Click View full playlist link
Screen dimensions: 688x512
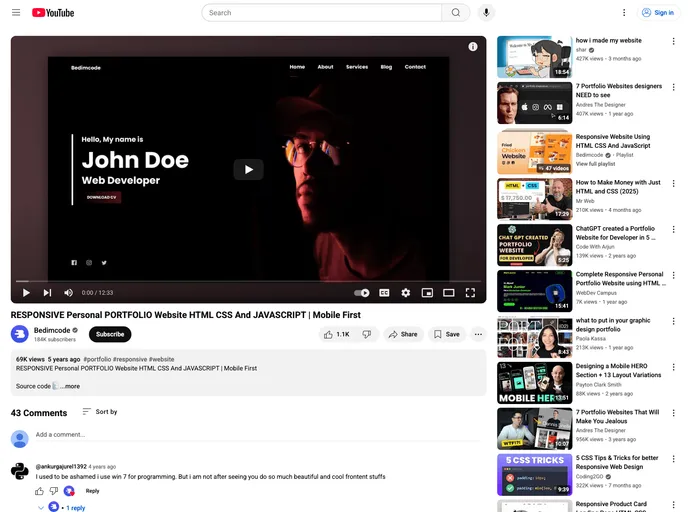pos(595,164)
